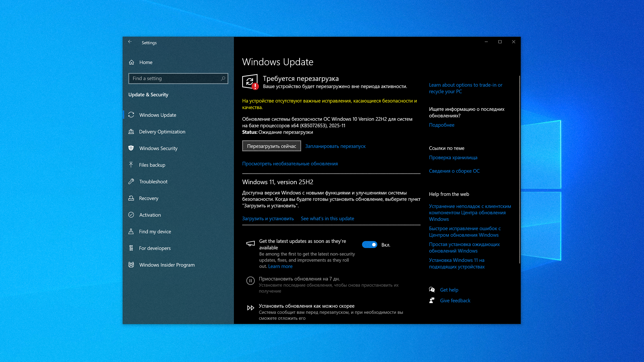The height and width of the screenshot is (362, 644).
Task: Click the fast-forward icon for installing updates sooner
Action: 250,308
